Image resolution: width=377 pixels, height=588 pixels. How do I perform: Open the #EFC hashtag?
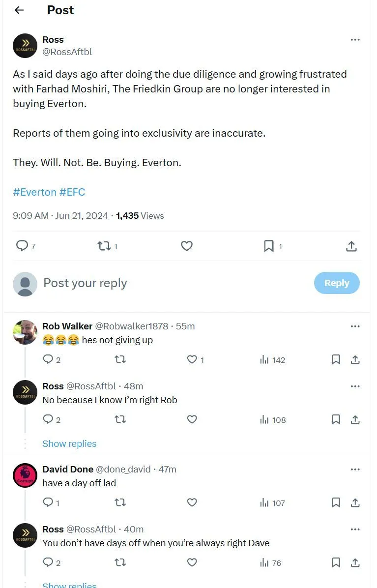click(x=72, y=192)
